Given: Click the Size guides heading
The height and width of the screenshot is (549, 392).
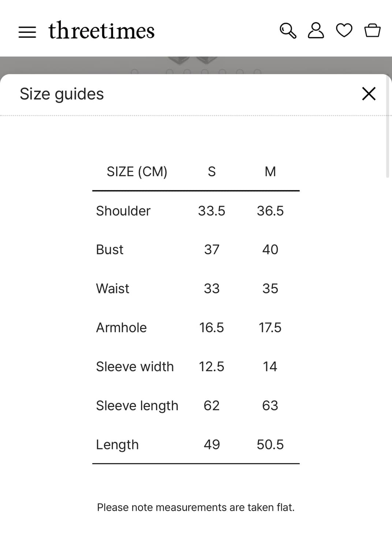Looking at the screenshot, I should pos(62,94).
